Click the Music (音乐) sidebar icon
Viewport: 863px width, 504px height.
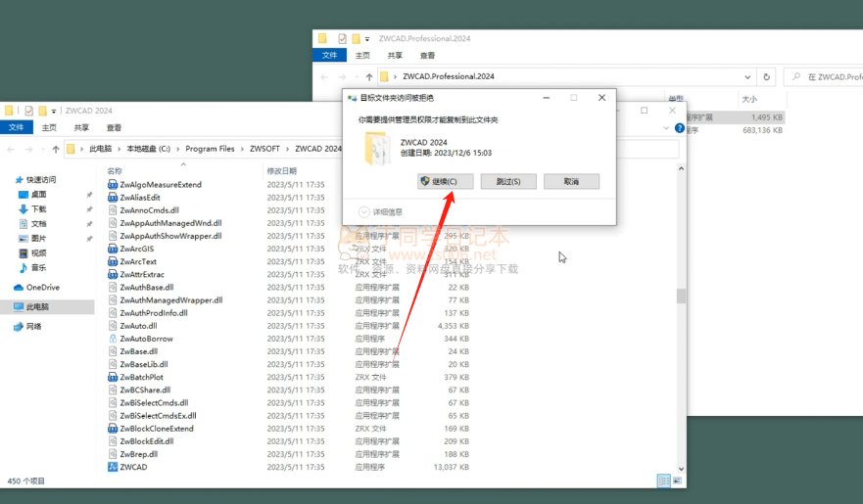(24, 267)
